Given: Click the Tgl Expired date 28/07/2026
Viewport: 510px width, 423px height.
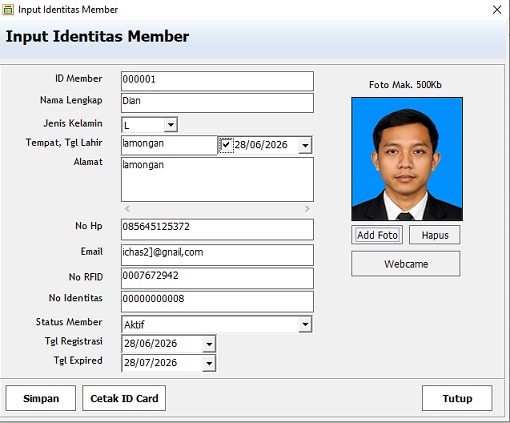Looking at the screenshot, I should coord(150,363).
